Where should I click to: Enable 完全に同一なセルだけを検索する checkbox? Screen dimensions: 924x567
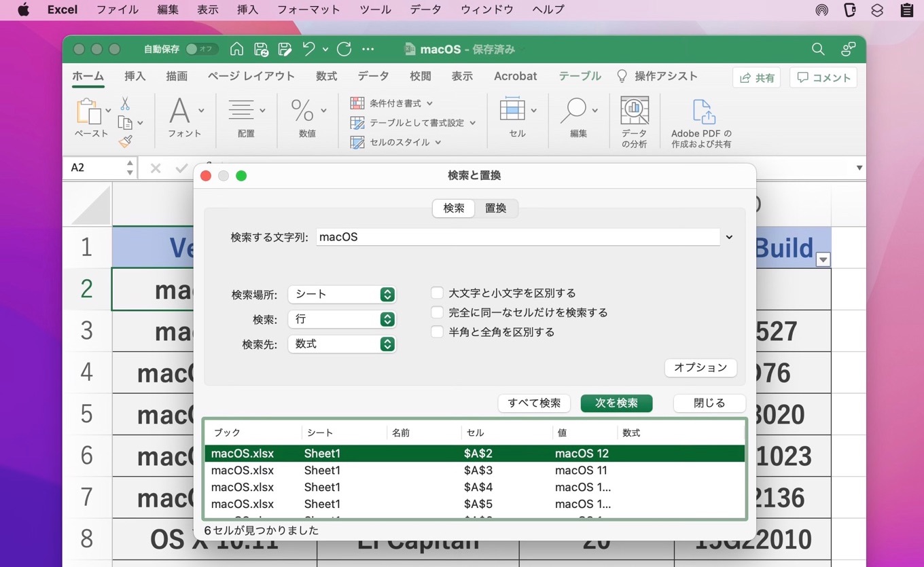[x=438, y=312]
